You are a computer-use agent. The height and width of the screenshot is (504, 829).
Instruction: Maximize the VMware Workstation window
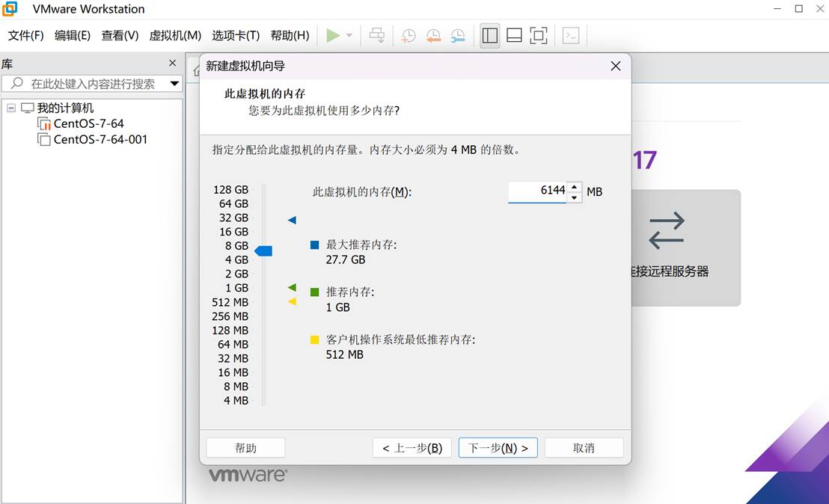pos(799,8)
